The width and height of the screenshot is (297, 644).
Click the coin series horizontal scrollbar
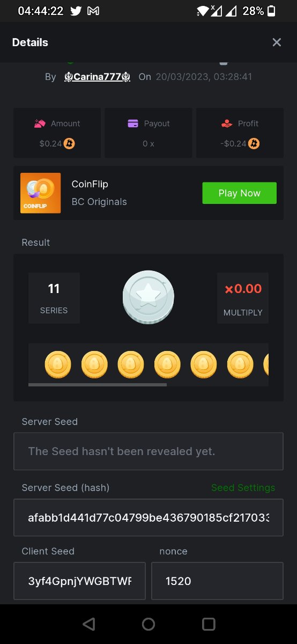point(97,385)
